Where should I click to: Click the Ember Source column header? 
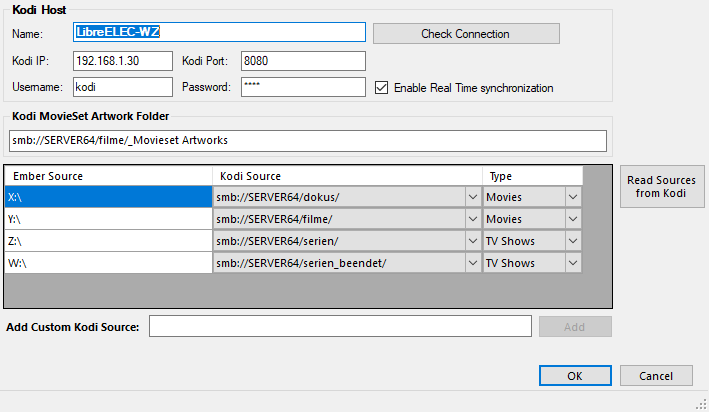[x=109, y=176]
